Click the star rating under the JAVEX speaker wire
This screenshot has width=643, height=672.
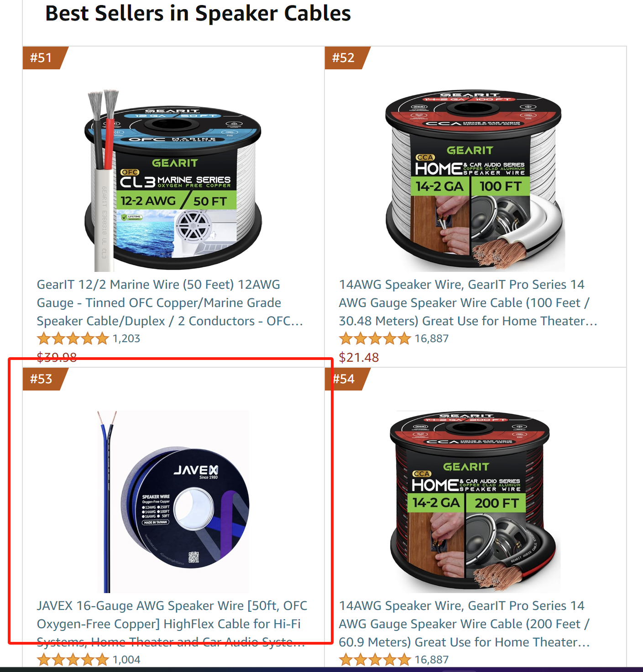[x=73, y=660]
